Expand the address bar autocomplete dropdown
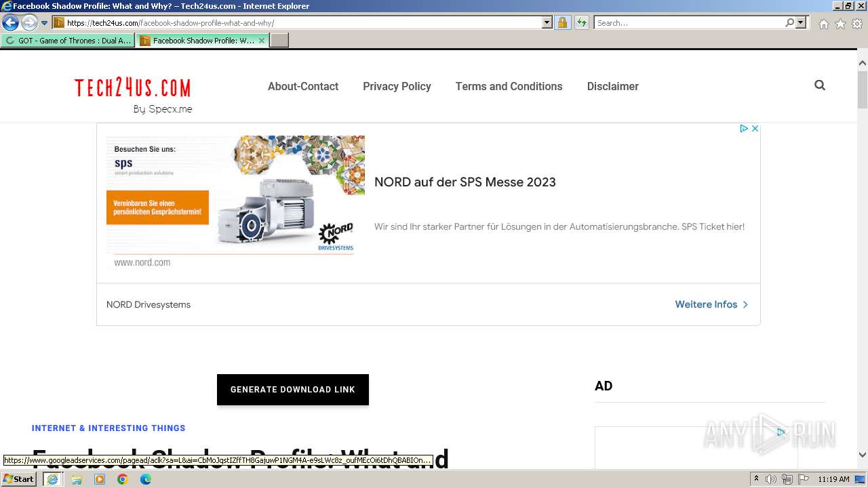The height and width of the screenshot is (488, 868). tap(547, 23)
